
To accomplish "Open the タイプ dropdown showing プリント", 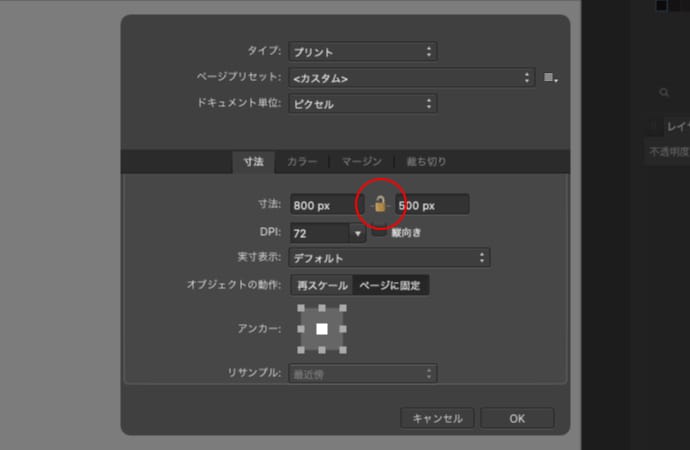I will click(363, 52).
